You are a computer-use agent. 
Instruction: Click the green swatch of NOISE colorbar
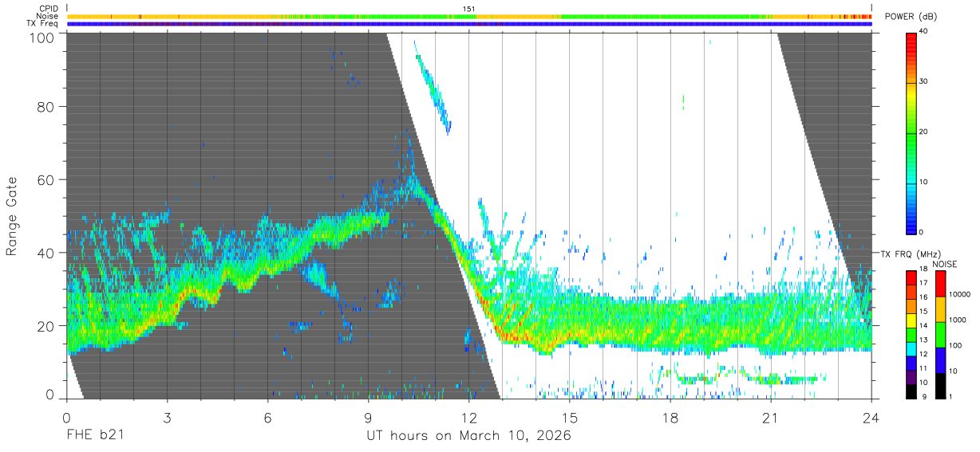pos(940,335)
